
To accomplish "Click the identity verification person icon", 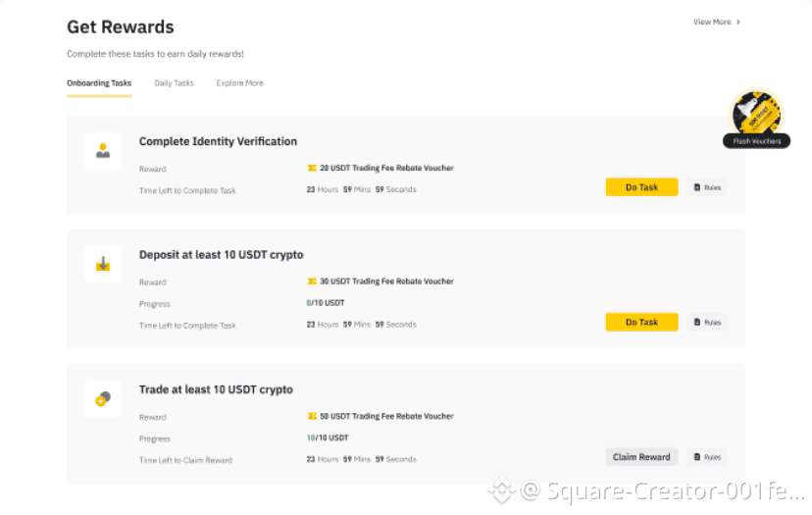I will point(103,151).
